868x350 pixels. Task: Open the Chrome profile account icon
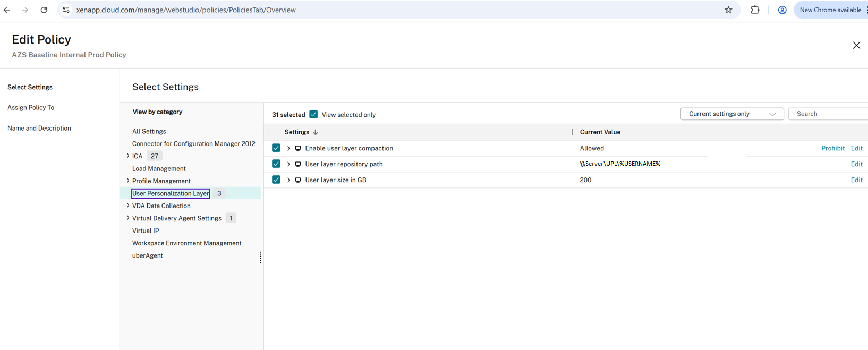(782, 10)
